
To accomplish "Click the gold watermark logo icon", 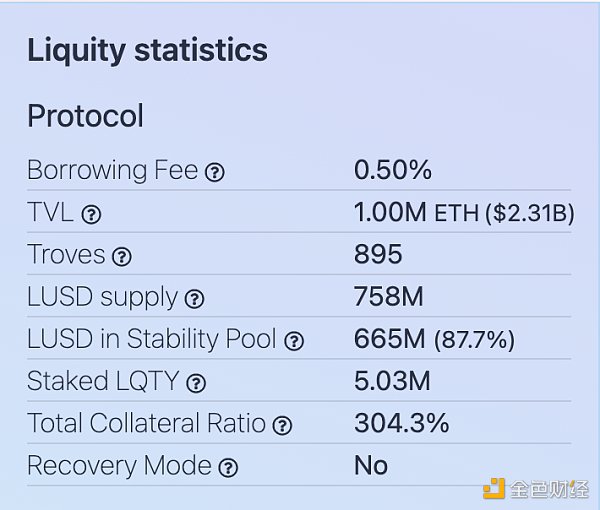I will click(494, 489).
